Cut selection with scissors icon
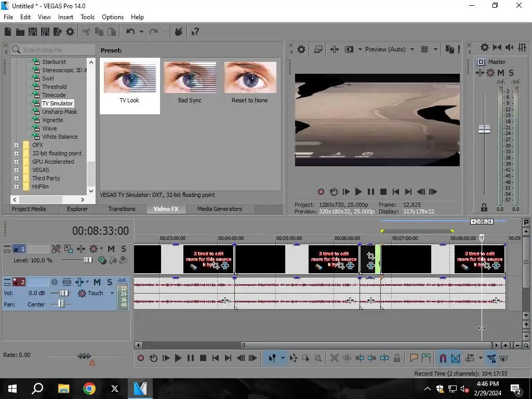 (x=87, y=32)
